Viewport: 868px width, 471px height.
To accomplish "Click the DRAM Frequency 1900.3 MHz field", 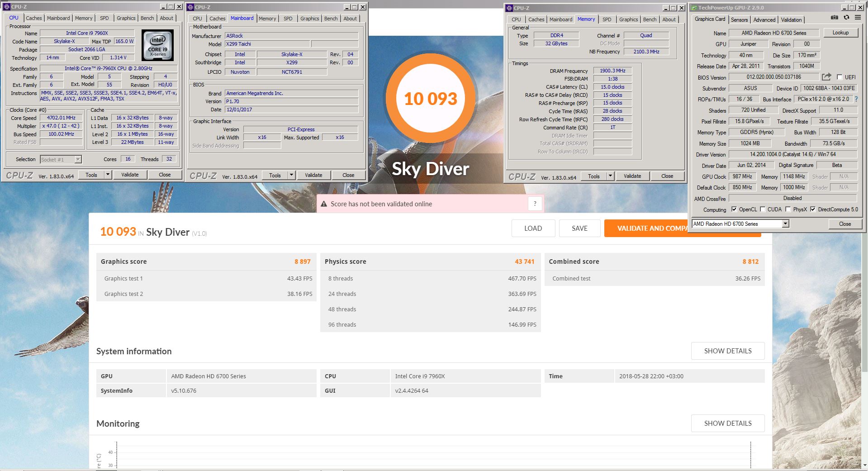I will pyautogui.click(x=612, y=71).
